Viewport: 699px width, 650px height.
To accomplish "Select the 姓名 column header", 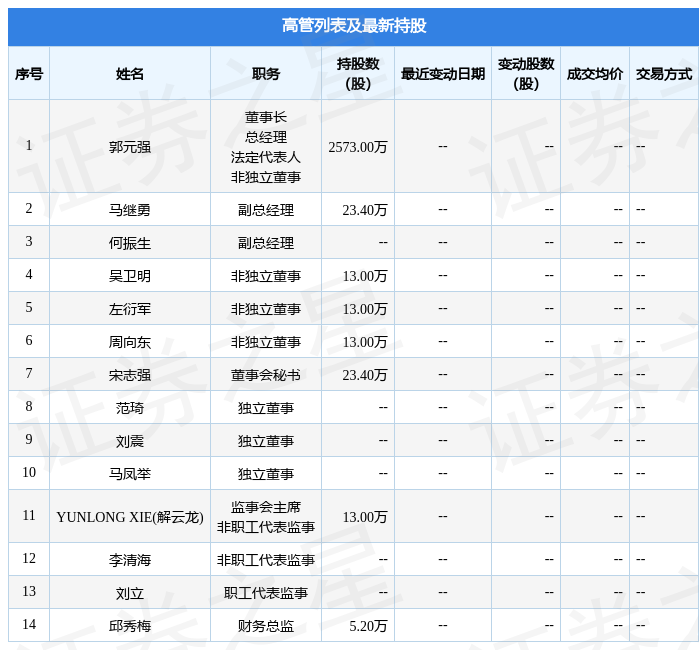I will [x=130, y=74].
